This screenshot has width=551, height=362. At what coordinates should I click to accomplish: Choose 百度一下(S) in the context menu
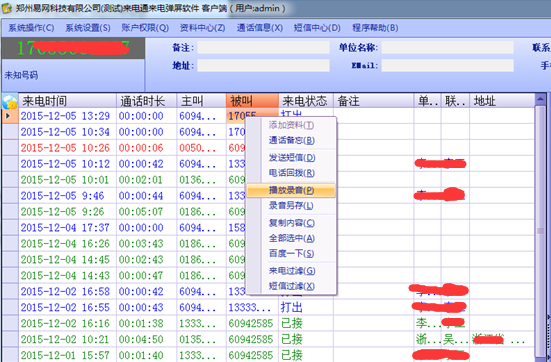(x=291, y=253)
